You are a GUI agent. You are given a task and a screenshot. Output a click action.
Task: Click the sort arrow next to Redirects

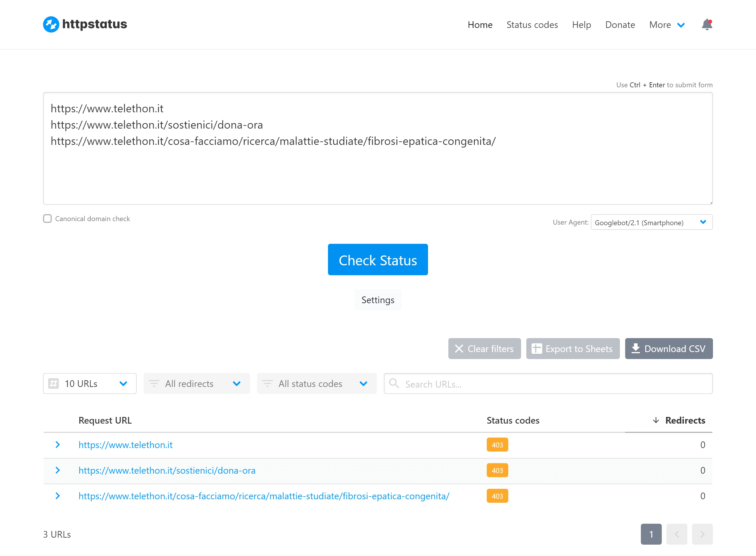[656, 420]
